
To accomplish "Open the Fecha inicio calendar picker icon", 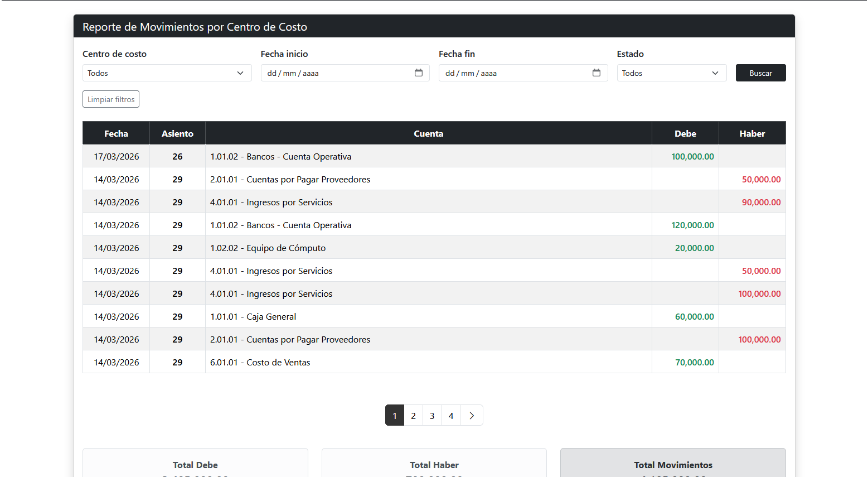I will tap(418, 73).
